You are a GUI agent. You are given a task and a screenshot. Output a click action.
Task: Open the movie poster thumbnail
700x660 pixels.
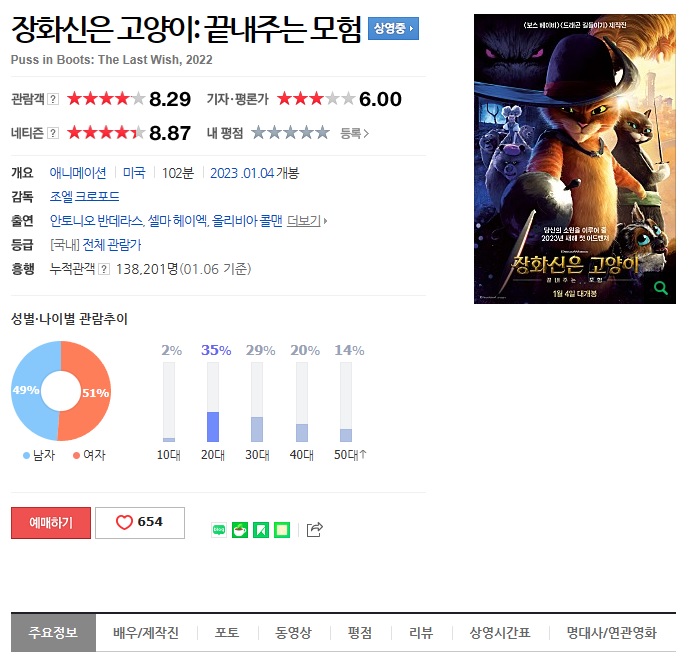(x=575, y=159)
